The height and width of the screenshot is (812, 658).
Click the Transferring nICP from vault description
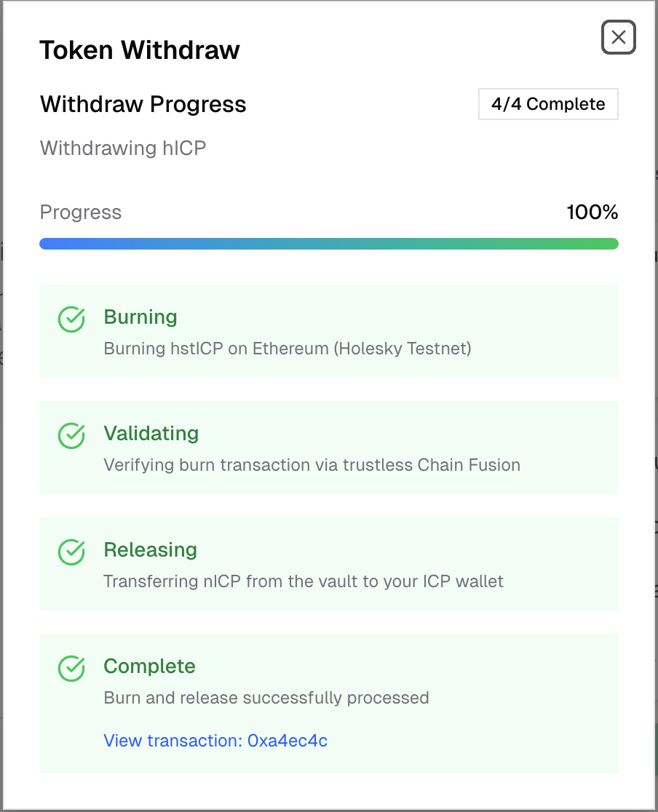(304, 581)
